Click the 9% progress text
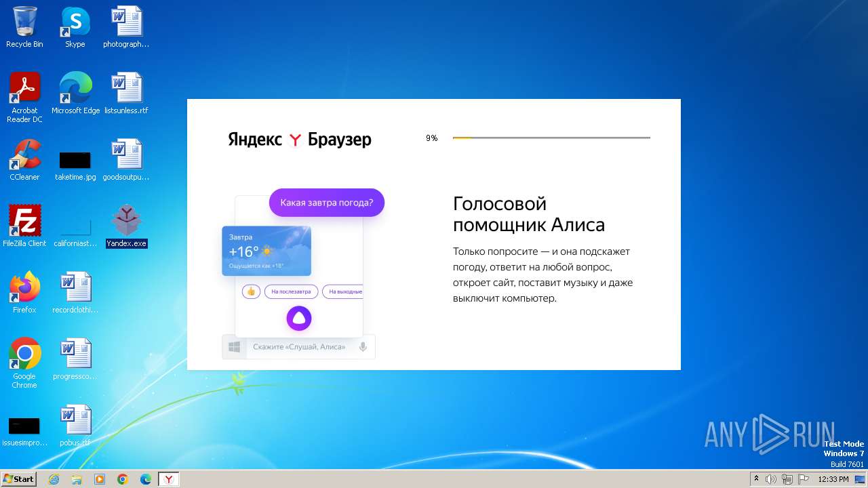The image size is (868, 488). [x=432, y=138]
